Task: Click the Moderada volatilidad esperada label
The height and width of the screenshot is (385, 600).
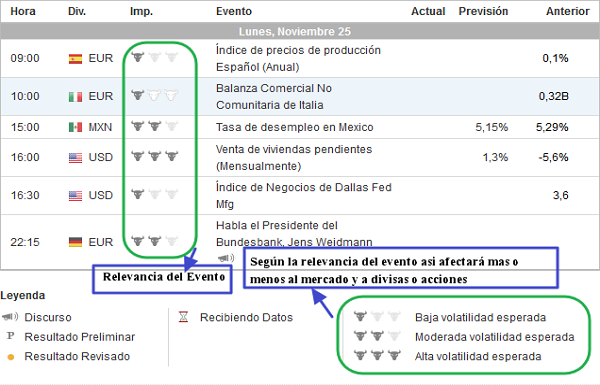Action: click(495, 337)
